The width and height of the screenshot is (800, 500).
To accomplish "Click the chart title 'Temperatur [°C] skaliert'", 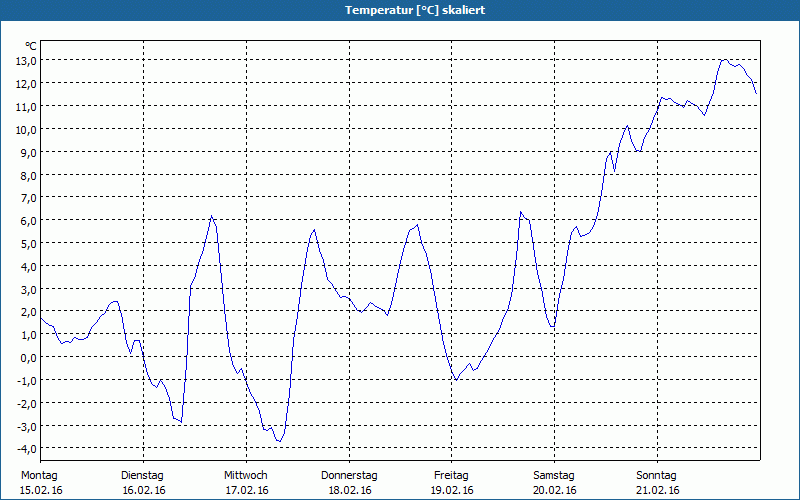I will coord(400,10).
